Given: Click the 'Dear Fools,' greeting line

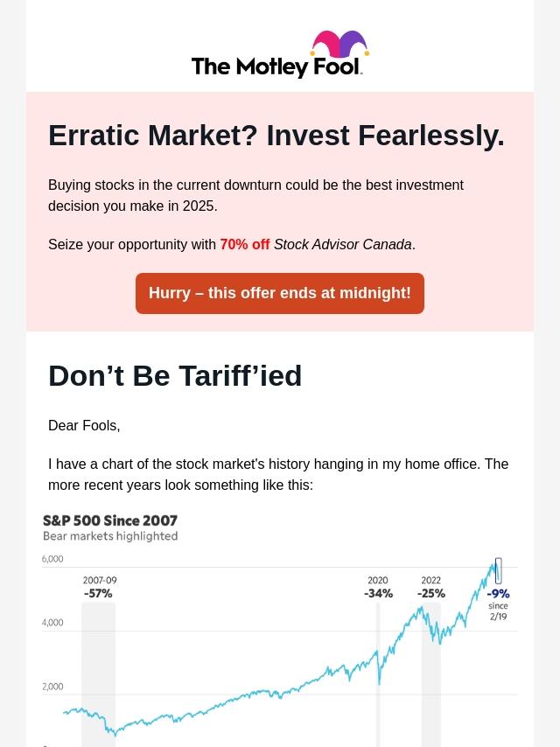Looking at the screenshot, I should 84,426.
